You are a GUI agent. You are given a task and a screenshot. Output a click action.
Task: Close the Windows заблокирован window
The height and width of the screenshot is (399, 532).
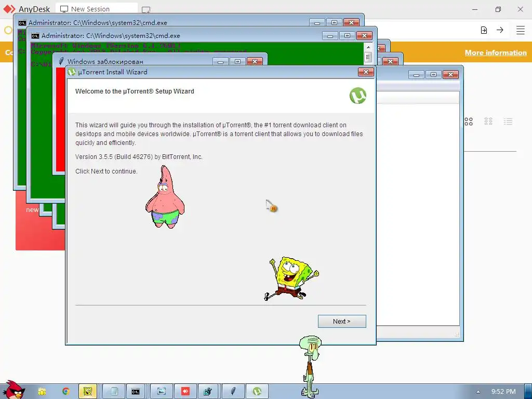255,61
